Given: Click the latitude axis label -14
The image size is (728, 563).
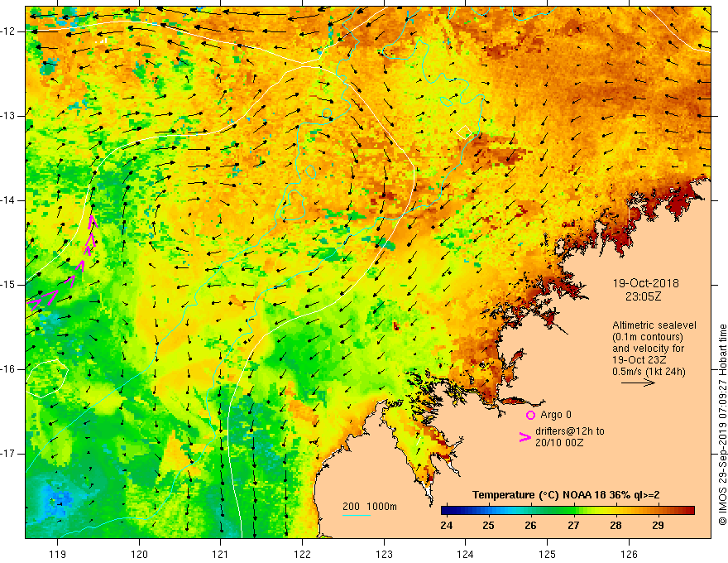Looking at the screenshot, I should pos(8,200).
